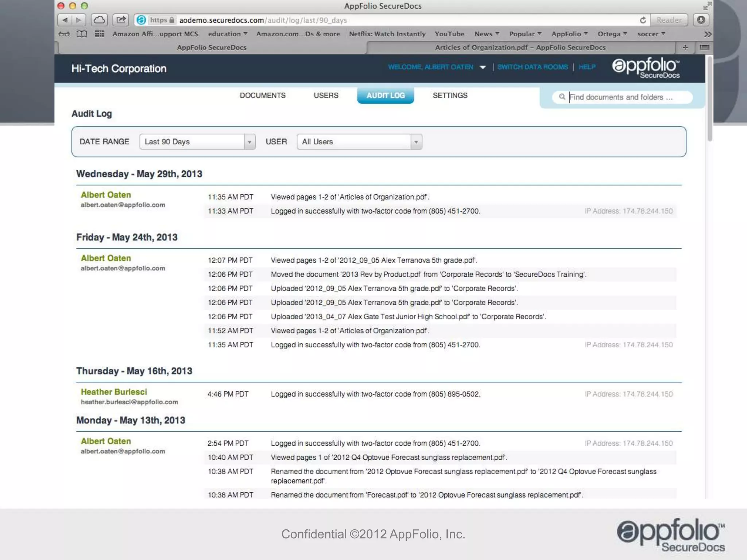Click entry 'Renamed the document from Forecast.pdf'
The height and width of the screenshot is (560, 747).
coord(427,495)
